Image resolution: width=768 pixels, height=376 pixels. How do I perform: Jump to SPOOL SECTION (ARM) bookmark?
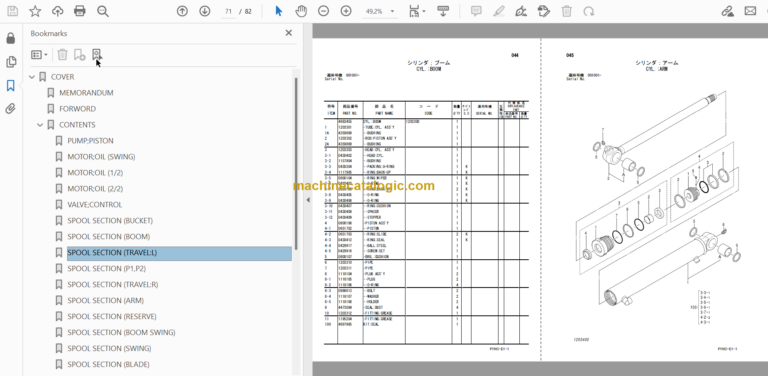click(x=106, y=301)
